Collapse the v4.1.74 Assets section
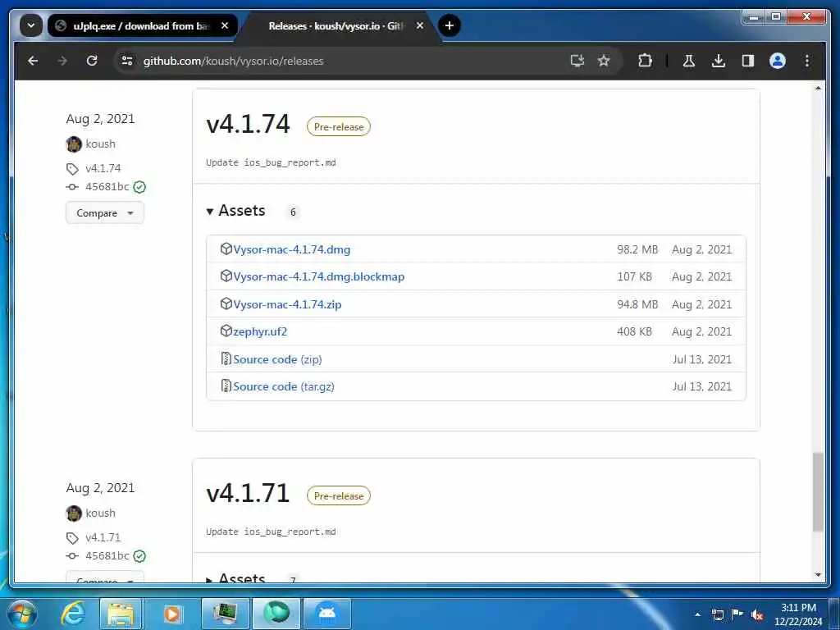Image resolution: width=840 pixels, height=630 pixels. 235,211
